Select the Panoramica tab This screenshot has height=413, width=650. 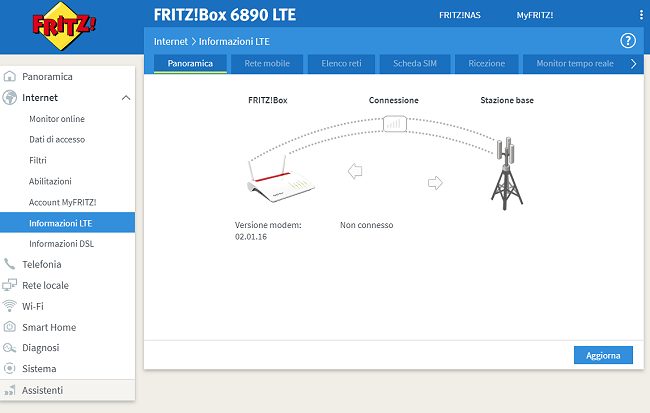point(190,63)
